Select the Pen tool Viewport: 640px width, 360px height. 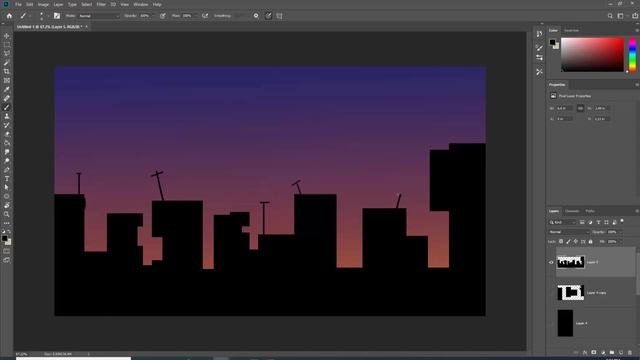pos(7,170)
